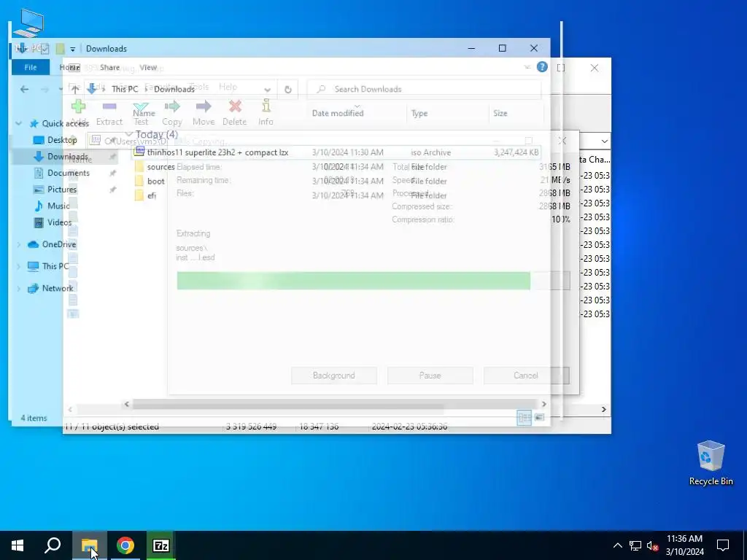The image size is (747, 560).
Task: Sort by Type column header
Action: [x=419, y=113]
